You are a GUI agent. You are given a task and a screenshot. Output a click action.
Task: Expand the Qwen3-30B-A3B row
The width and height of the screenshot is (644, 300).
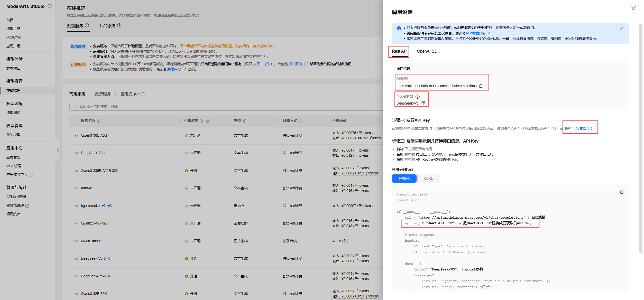[x=76, y=136]
